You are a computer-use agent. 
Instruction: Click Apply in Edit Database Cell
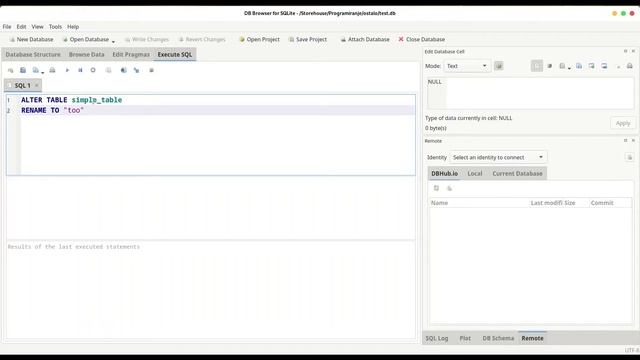[x=623, y=123]
